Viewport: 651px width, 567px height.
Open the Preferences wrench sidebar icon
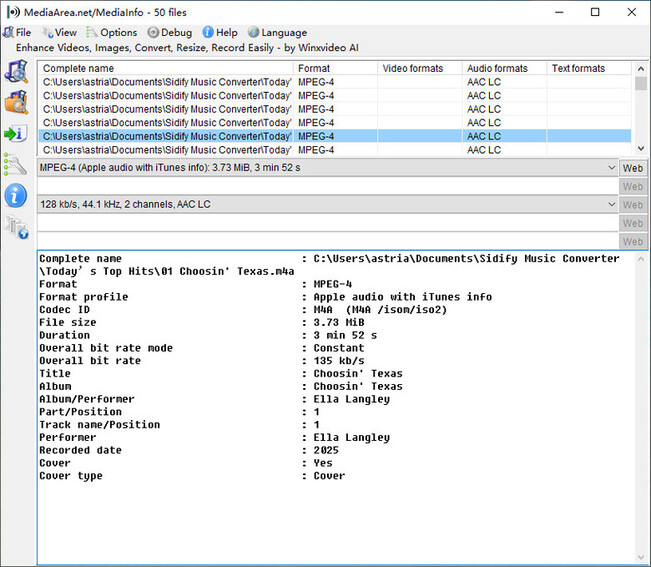point(16,164)
